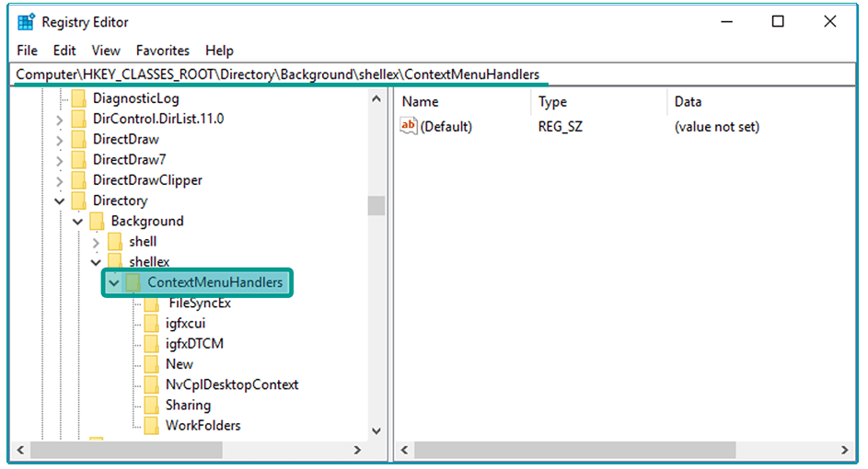868x469 pixels.
Task: Open the File menu
Action: 27,51
